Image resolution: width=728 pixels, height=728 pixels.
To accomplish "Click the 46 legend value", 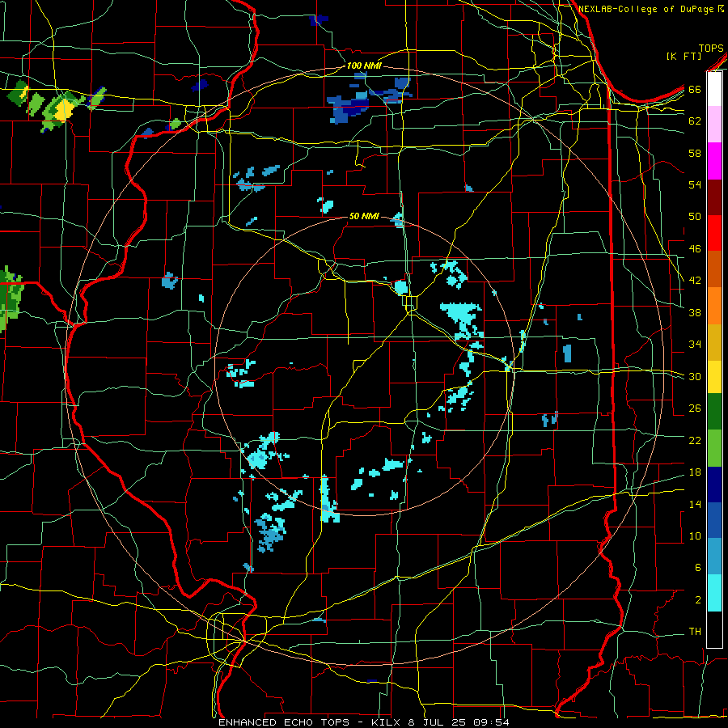I will (x=695, y=249).
